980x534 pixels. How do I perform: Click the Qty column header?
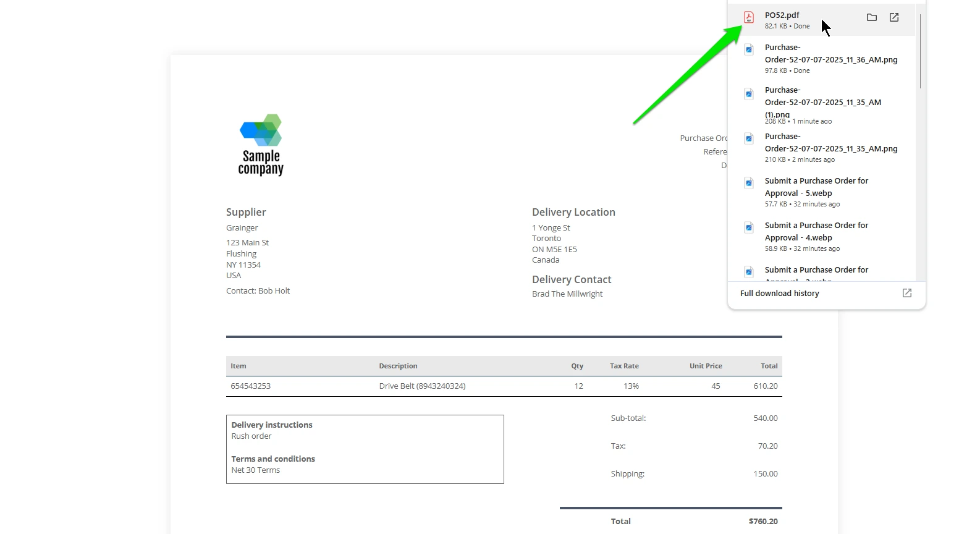pyautogui.click(x=577, y=366)
